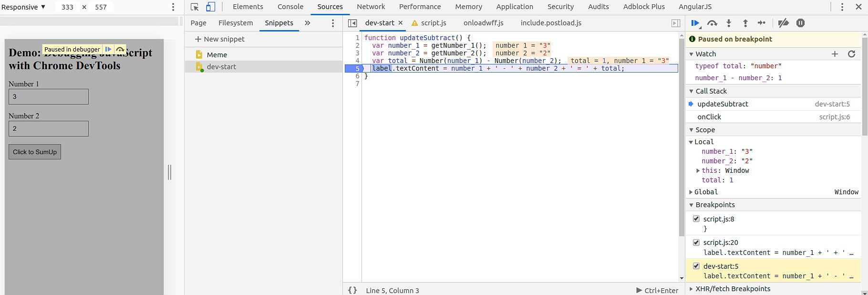Resume script execution in debugger toolbar
Screen dimensions: 868x295
695,23
